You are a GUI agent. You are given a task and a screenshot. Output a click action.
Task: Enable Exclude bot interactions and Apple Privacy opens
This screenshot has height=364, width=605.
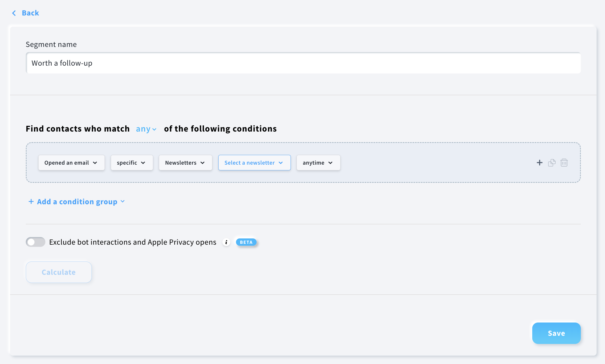click(x=35, y=242)
